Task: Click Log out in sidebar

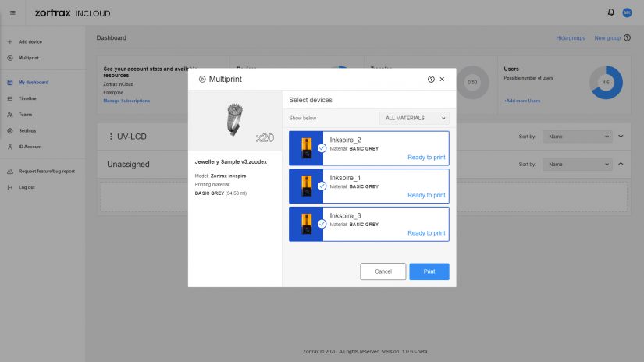Action: (x=27, y=187)
